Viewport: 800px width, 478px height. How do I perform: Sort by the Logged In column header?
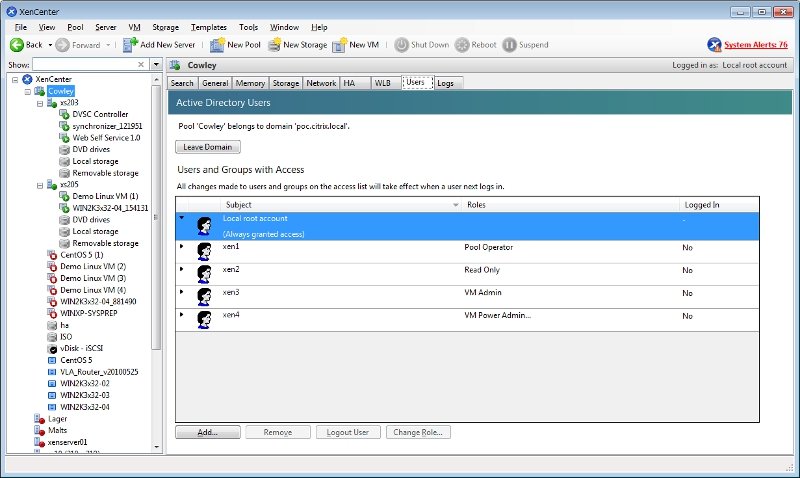coord(719,205)
